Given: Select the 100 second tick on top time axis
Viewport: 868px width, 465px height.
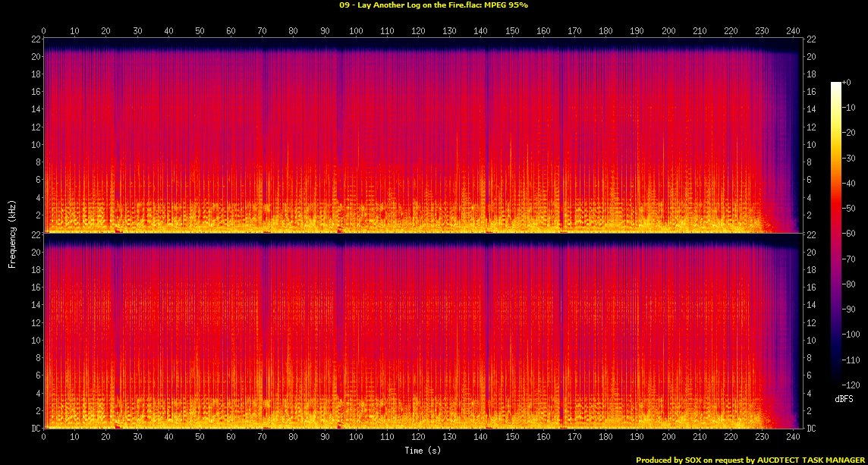Looking at the screenshot, I should pos(355,31).
